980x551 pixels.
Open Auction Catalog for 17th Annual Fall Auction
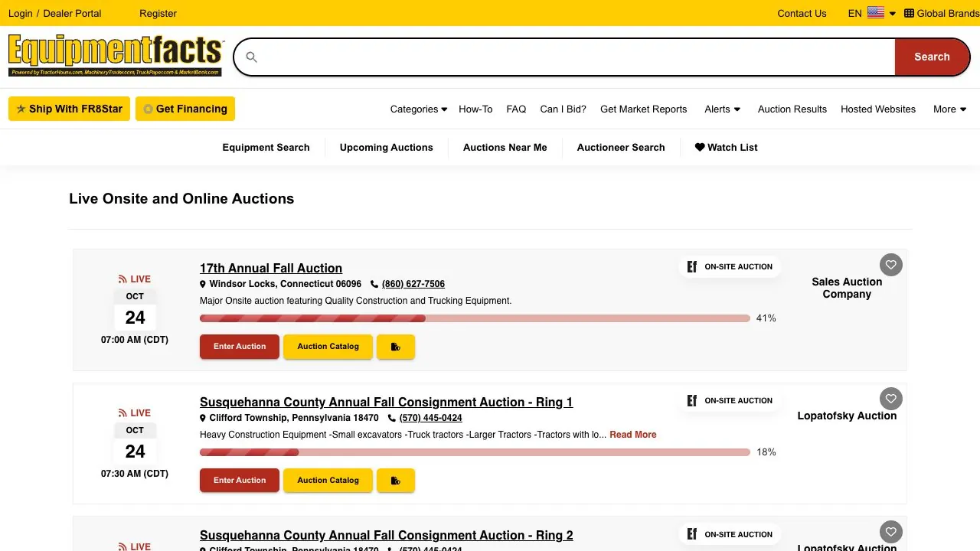pyautogui.click(x=328, y=347)
